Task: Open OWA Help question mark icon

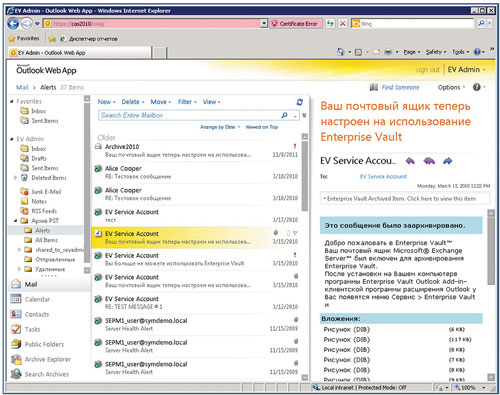Action: [477, 87]
